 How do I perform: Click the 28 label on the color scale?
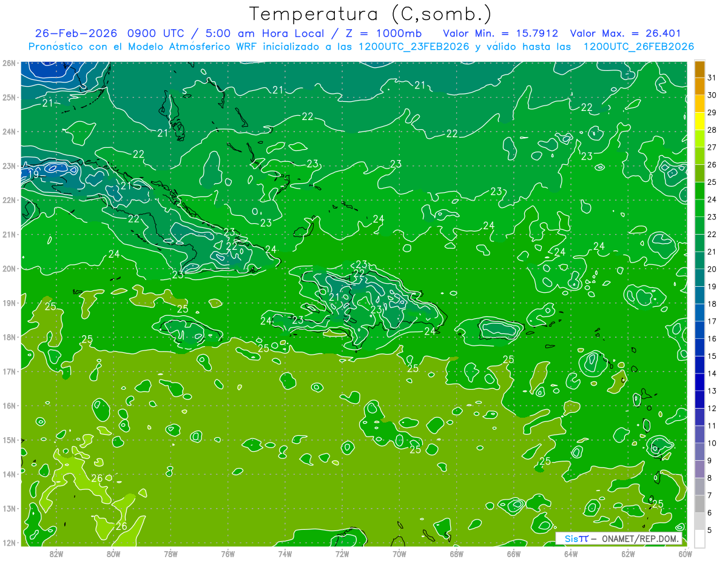pyautogui.click(x=712, y=130)
